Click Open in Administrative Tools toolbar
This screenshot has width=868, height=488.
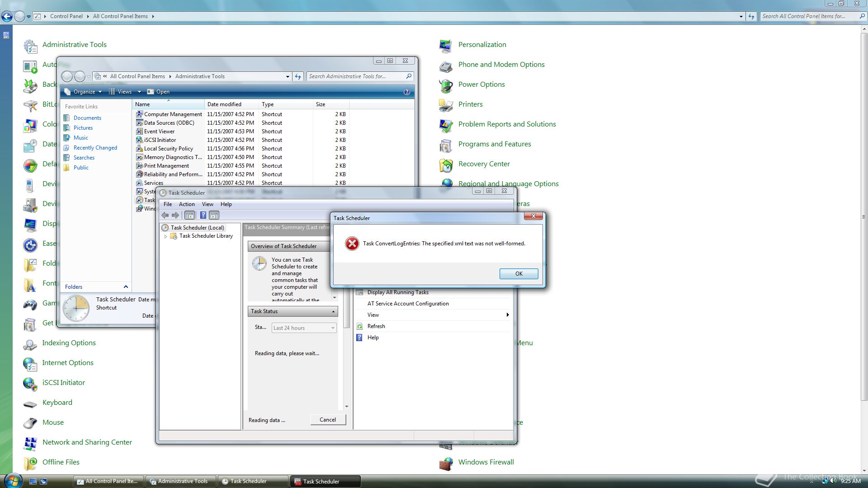(159, 92)
